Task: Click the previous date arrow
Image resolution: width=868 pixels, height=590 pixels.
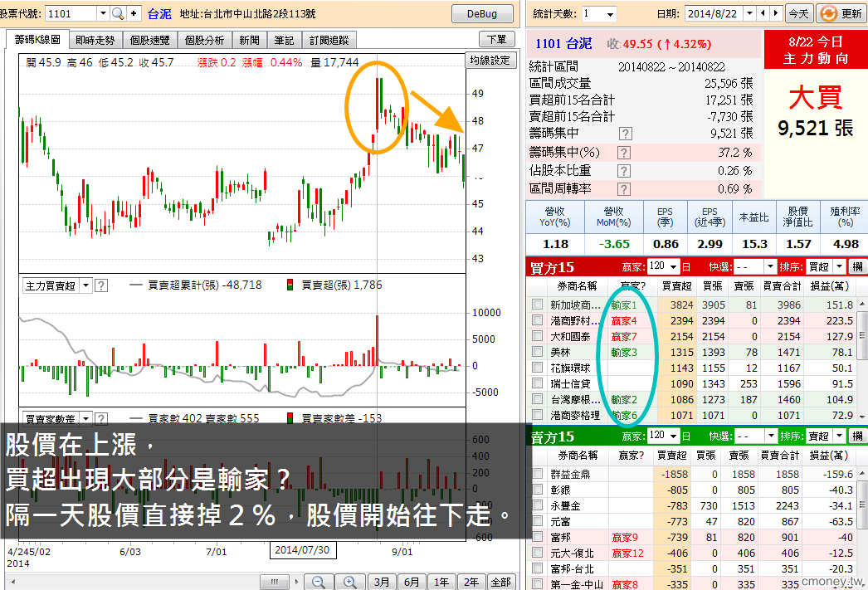Action: [x=763, y=13]
